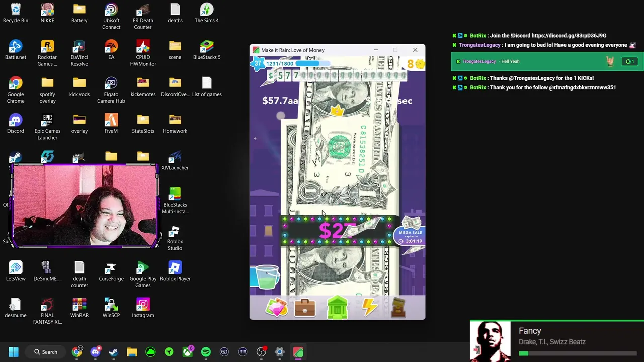Open the MEGA SALE offer bubble
644x362 pixels.
[x=411, y=233]
